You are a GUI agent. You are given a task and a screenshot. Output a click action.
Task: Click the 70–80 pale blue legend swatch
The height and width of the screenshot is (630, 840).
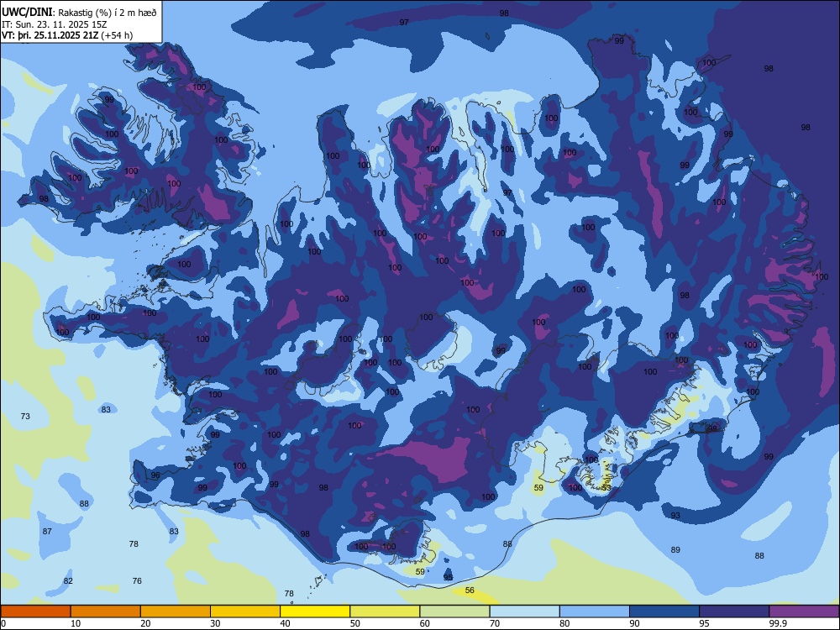[x=524, y=612]
